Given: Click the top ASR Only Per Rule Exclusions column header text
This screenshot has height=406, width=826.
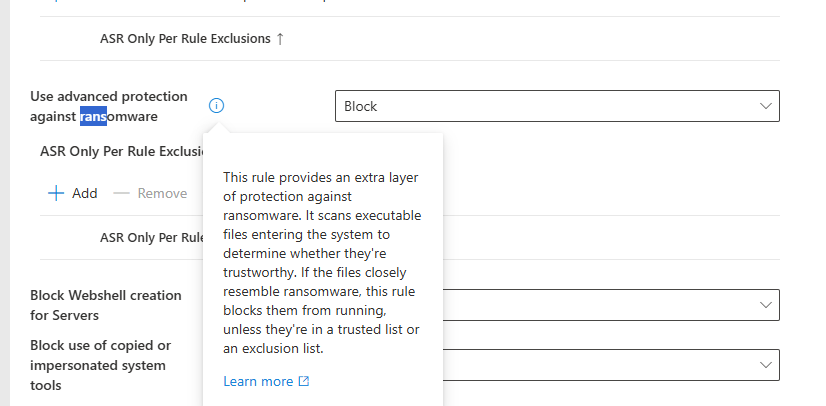Looking at the screenshot, I should [x=185, y=38].
